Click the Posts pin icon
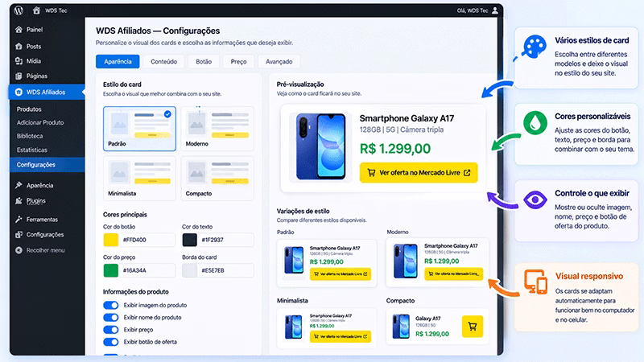The height and width of the screenshot is (362, 644). [19, 47]
